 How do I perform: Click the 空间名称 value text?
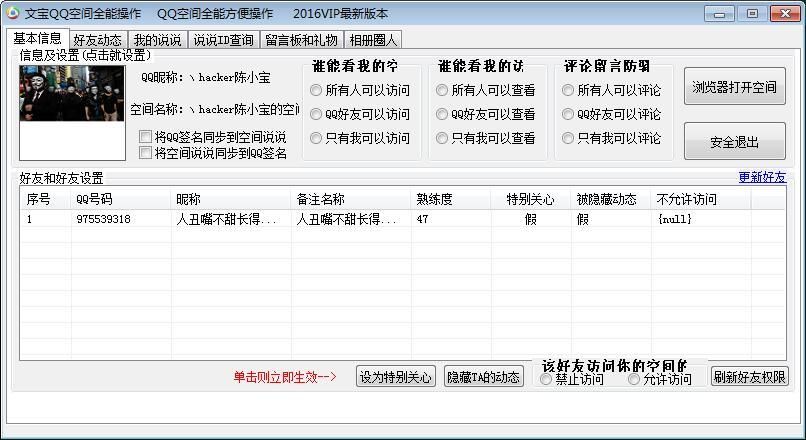tap(244, 109)
